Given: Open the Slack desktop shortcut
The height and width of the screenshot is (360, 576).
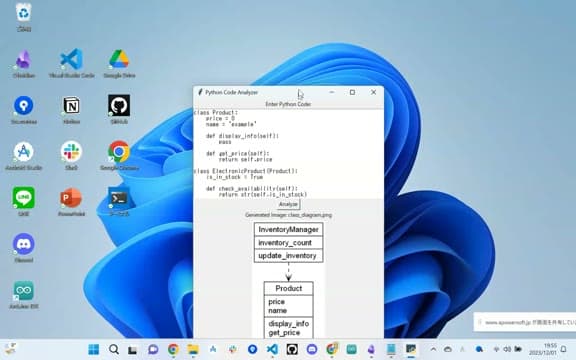Looking at the screenshot, I should tap(72, 156).
